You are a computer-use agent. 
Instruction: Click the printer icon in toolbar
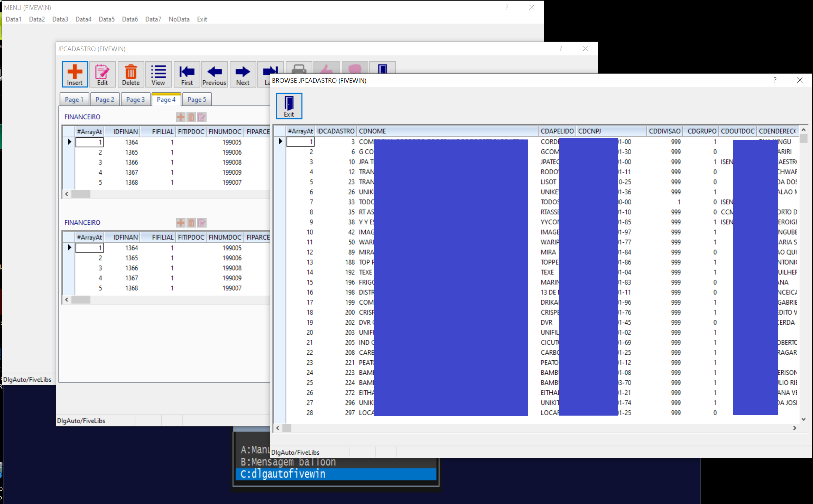coord(299,68)
